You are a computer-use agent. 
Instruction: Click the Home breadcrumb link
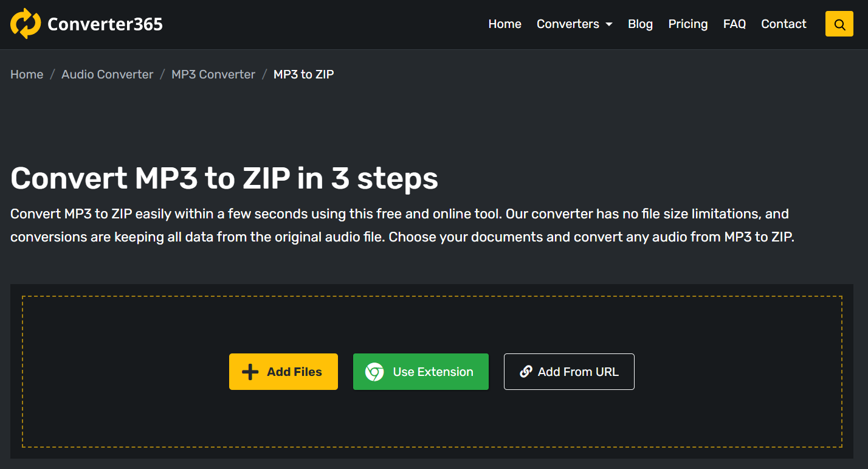pos(27,74)
